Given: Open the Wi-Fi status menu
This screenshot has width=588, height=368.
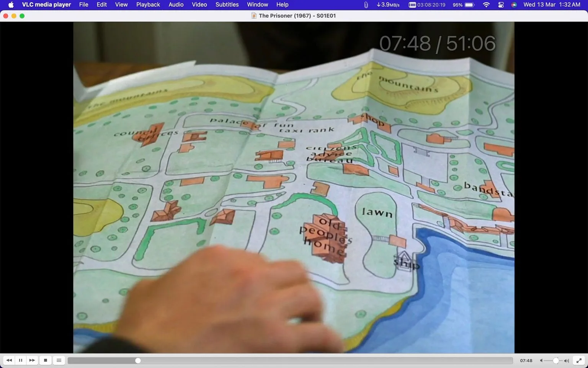Looking at the screenshot, I should 486,5.
